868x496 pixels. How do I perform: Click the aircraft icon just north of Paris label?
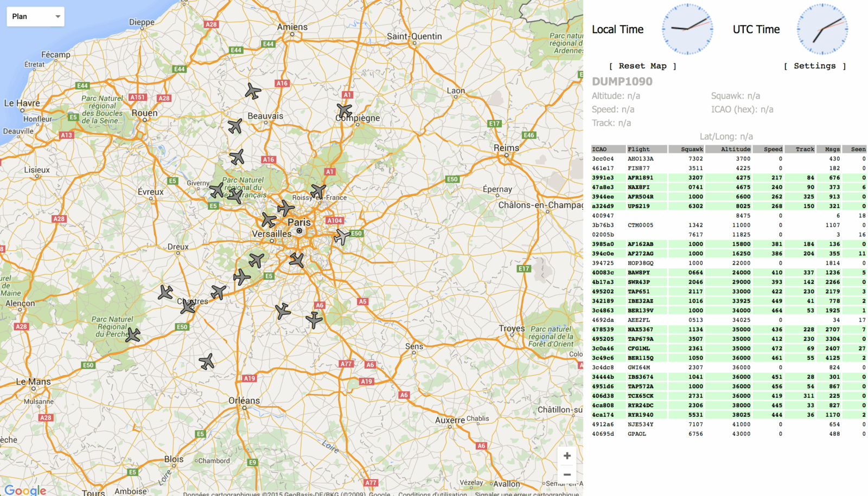point(286,208)
